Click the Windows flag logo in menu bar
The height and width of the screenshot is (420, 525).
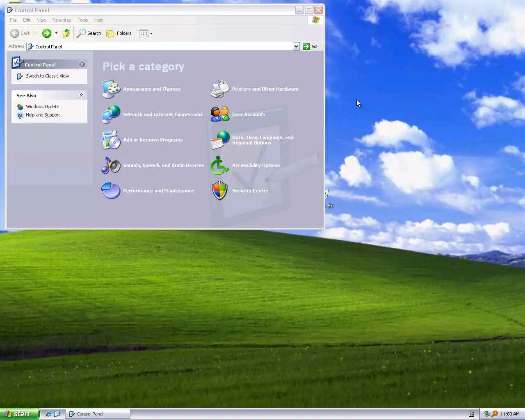[316, 20]
